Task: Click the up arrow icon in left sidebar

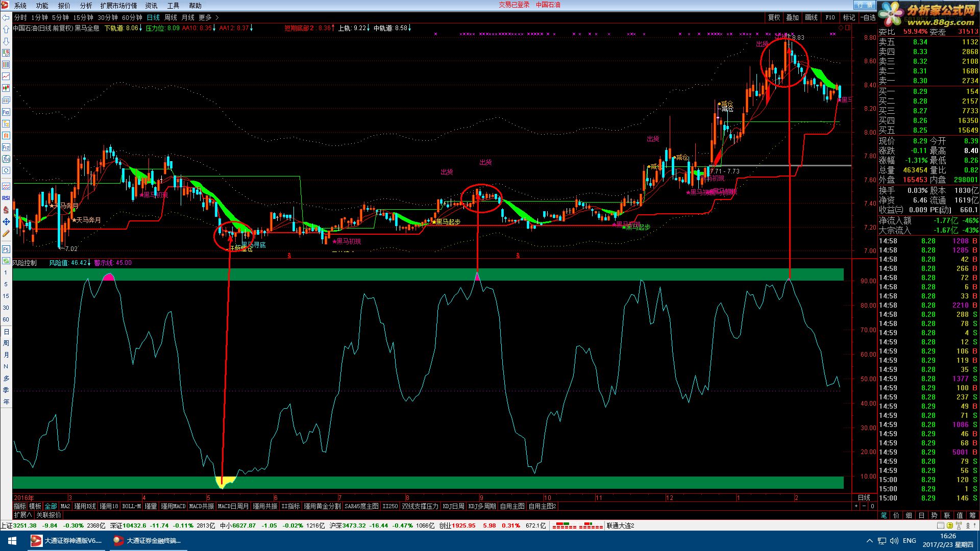Action: tap(6, 29)
